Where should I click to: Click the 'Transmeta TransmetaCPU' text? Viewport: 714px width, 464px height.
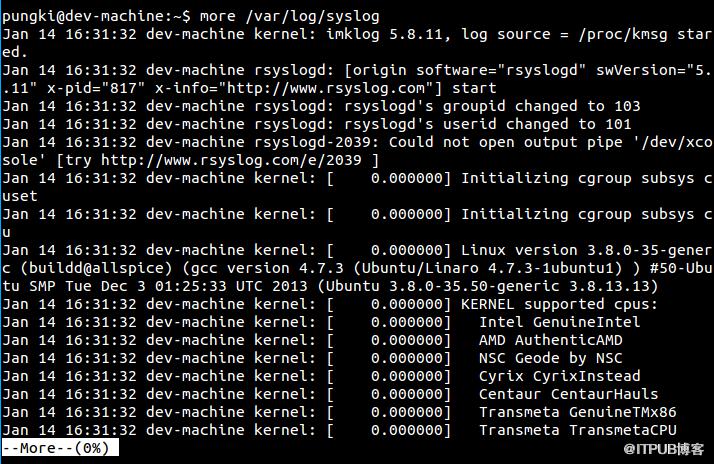(x=577, y=430)
